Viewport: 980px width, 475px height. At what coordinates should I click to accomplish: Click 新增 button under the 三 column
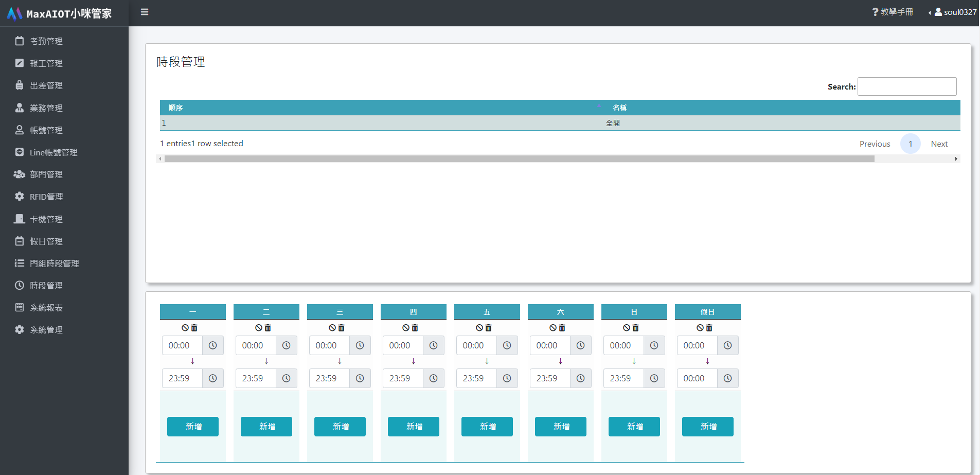pyautogui.click(x=340, y=427)
